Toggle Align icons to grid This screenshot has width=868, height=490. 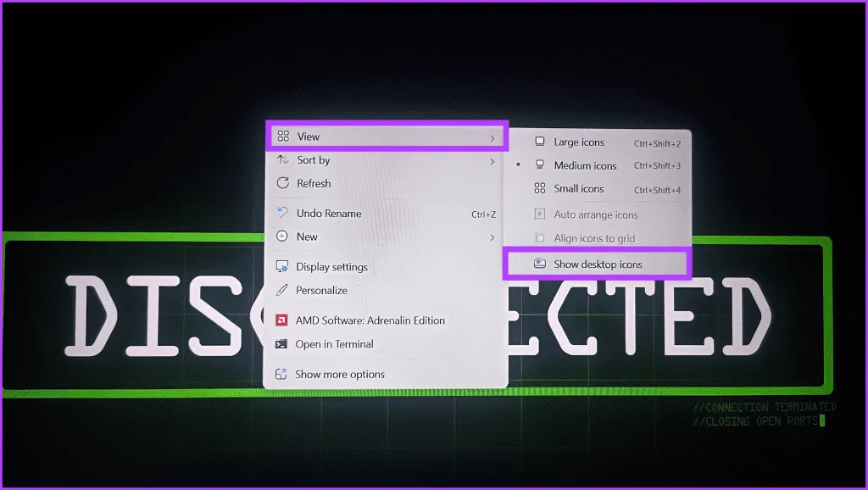coord(593,239)
